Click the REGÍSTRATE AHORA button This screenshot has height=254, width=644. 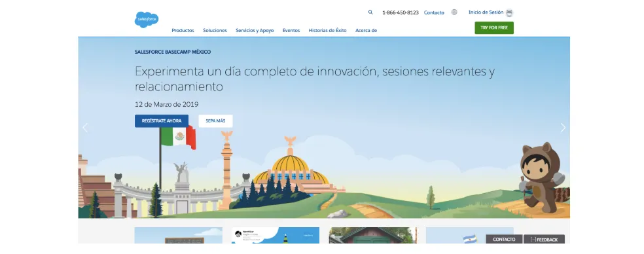[x=162, y=121]
